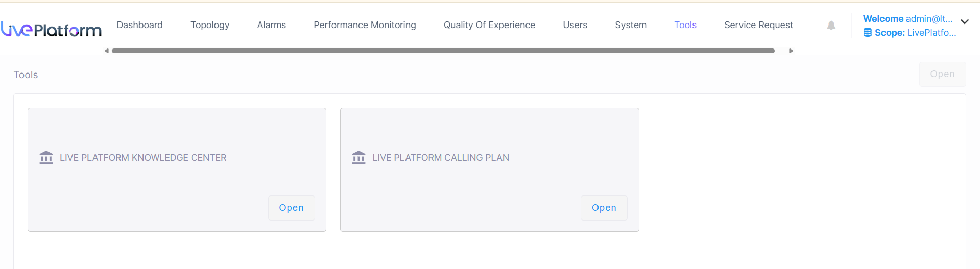Navigate to the System menu

[x=631, y=25]
